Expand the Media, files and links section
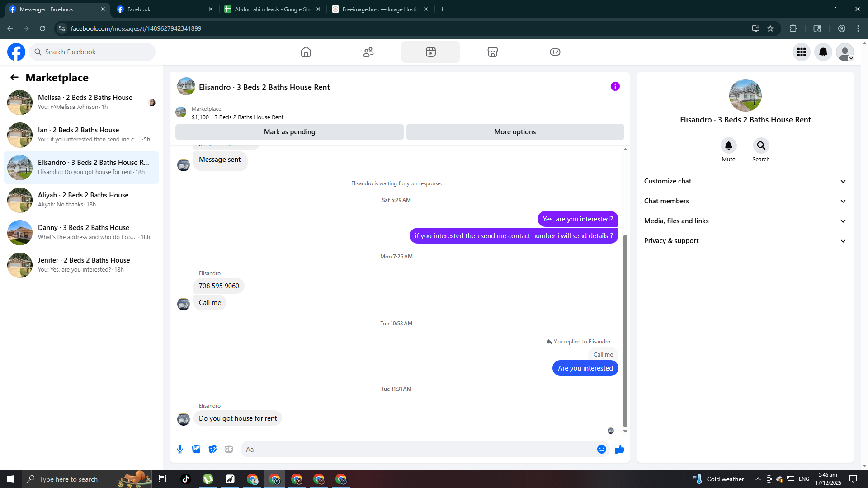The height and width of the screenshot is (488, 868). [x=745, y=221]
